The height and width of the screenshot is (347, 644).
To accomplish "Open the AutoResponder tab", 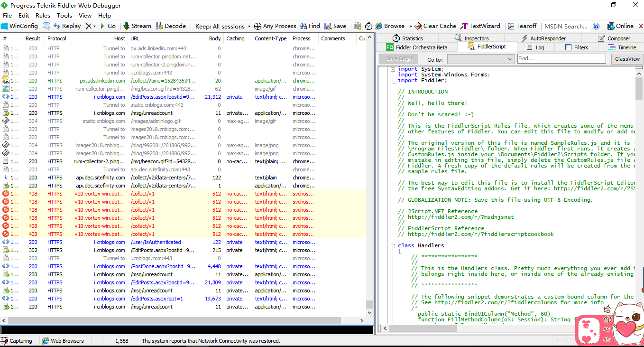I will (543, 38).
